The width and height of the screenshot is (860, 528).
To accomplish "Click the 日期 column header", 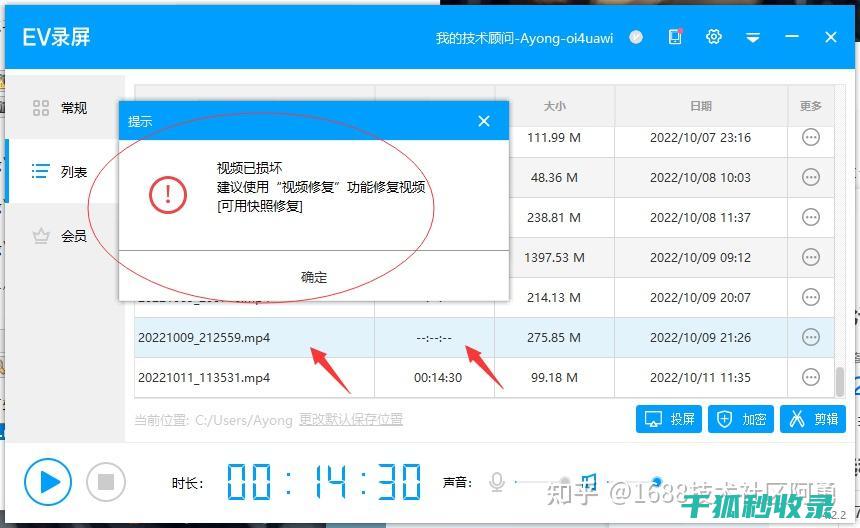I will 701,106.
